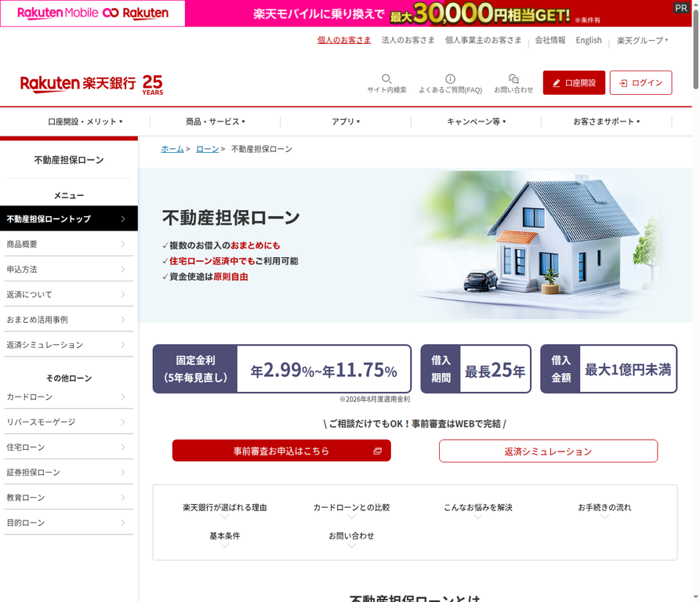Viewport: 700px width, 602px height.
Task: Open 証券担保ローン sidebar item
Action: [69, 472]
